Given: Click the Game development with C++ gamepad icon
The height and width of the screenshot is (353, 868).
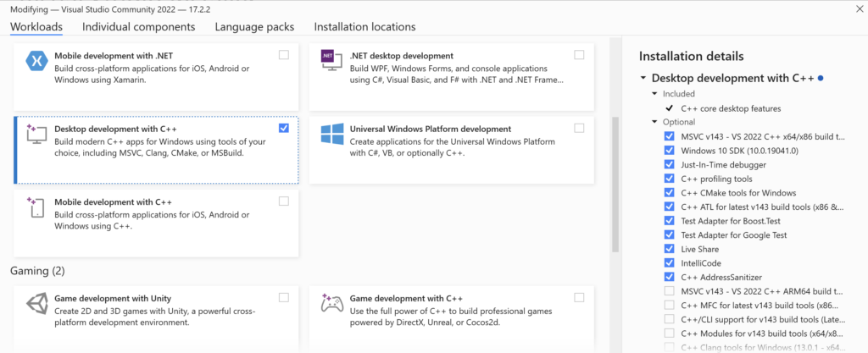Looking at the screenshot, I should [332, 303].
